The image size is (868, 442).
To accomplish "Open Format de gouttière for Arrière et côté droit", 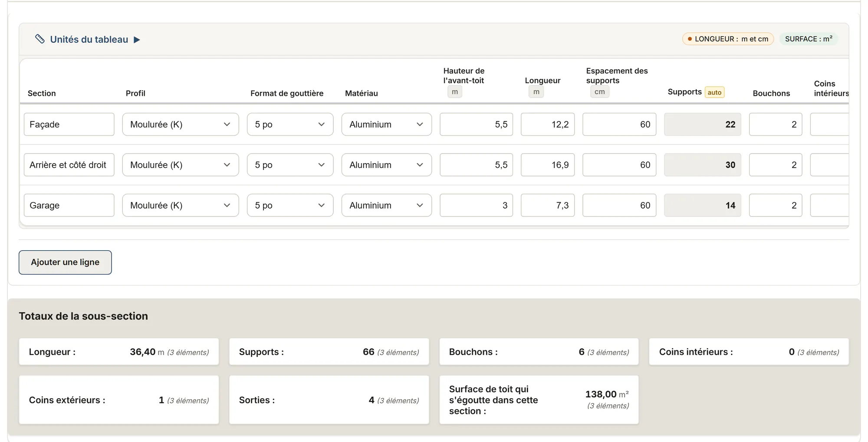I will 290,165.
